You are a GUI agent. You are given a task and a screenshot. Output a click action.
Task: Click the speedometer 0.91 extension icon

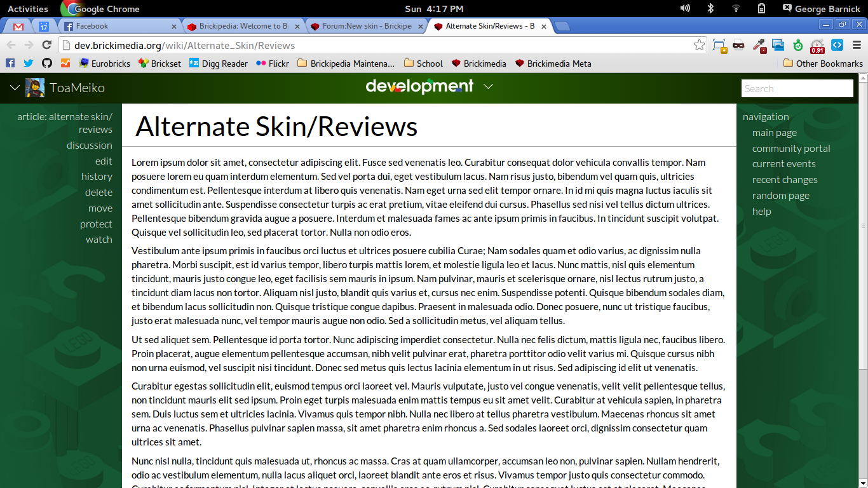pyautogui.click(x=817, y=45)
